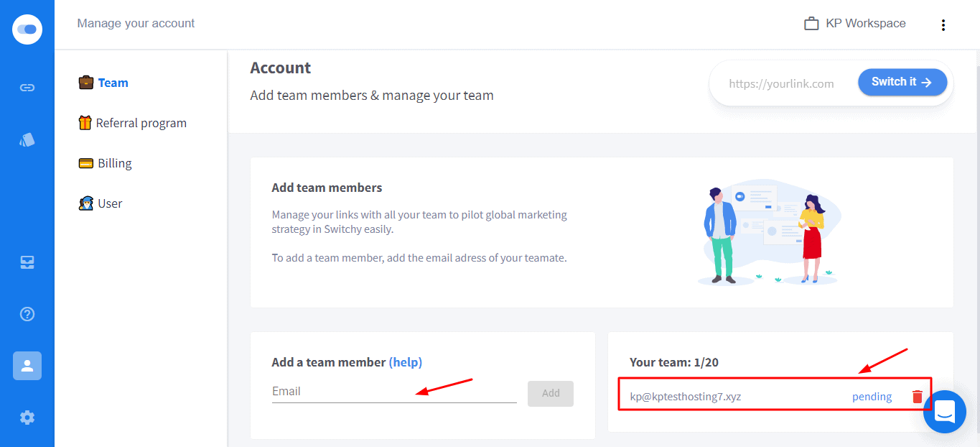Open the three-dot menu in the top bar

pos(943,25)
